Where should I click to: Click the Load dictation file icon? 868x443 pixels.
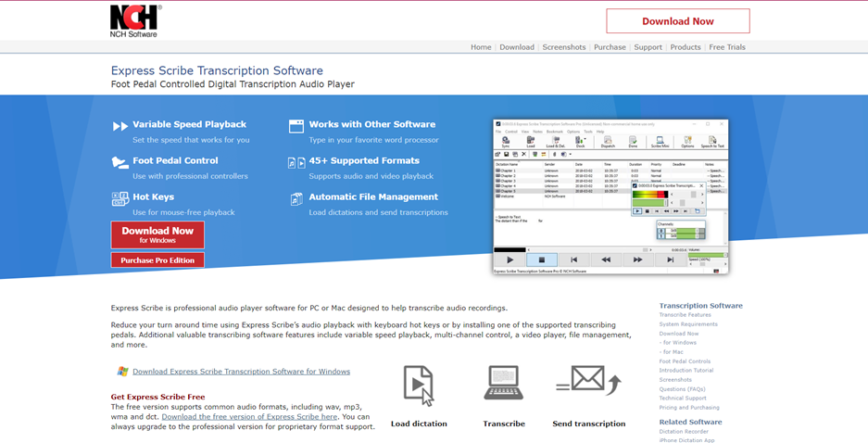point(419,385)
